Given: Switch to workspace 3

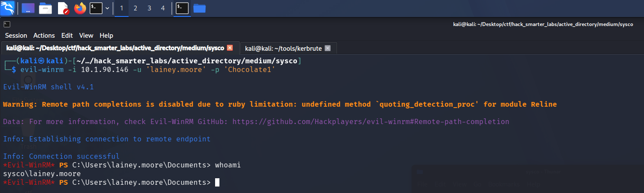Looking at the screenshot, I should [x=149, y=8].
